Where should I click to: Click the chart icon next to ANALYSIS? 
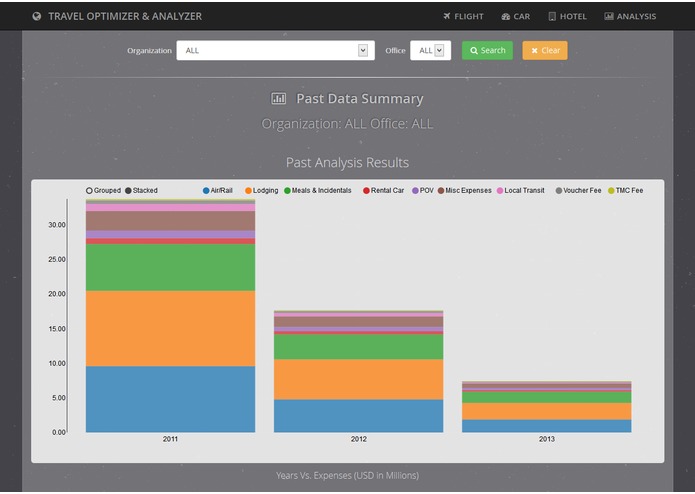click(609, 16)
